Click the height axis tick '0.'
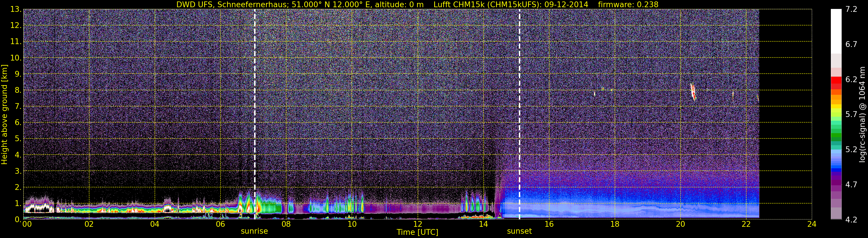 pos(18,220)
